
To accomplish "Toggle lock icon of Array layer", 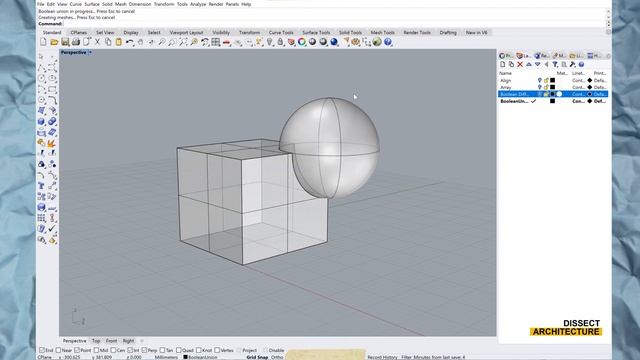I will pos(546,87).
